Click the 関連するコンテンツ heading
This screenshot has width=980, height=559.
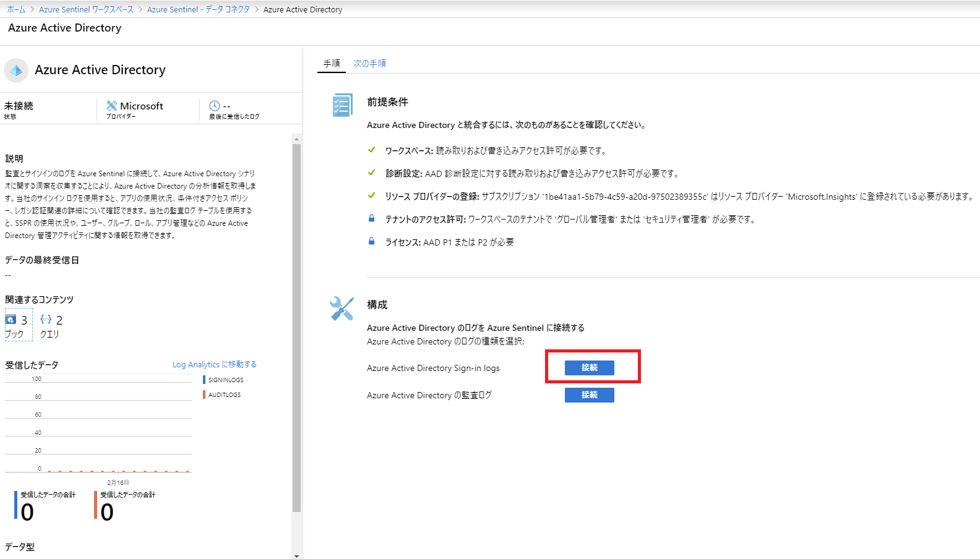point(40,299)
